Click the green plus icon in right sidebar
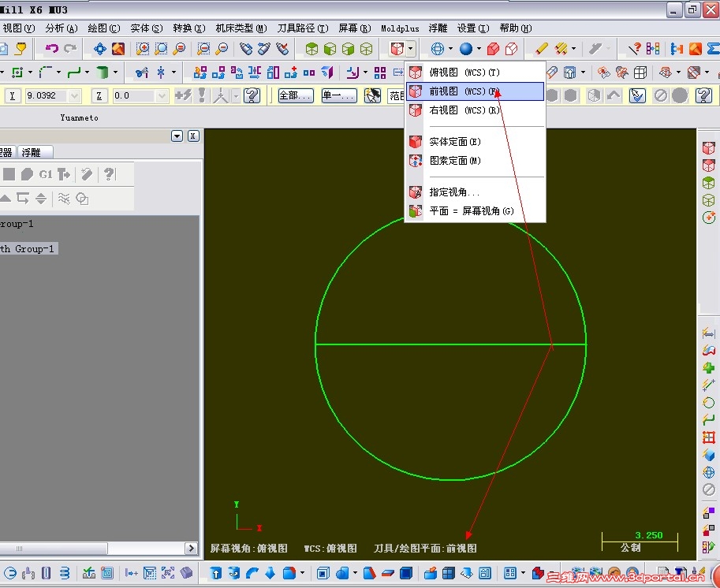The width and height of the screenshot is (720, 588). tap(708, 367)
